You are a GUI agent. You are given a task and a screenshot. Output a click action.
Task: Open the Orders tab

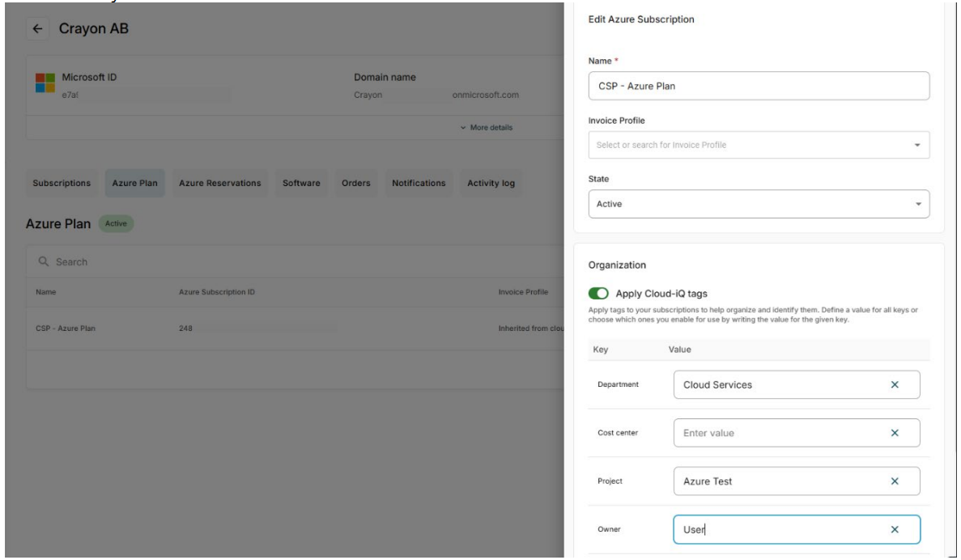tap(356, 183)
